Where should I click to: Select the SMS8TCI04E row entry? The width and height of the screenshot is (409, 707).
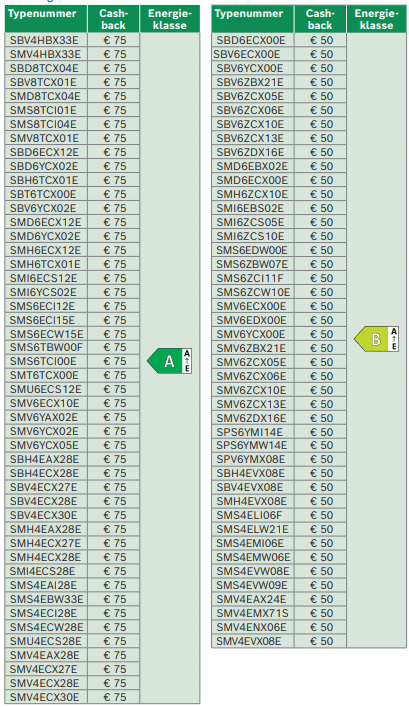(x=43, y=124)
